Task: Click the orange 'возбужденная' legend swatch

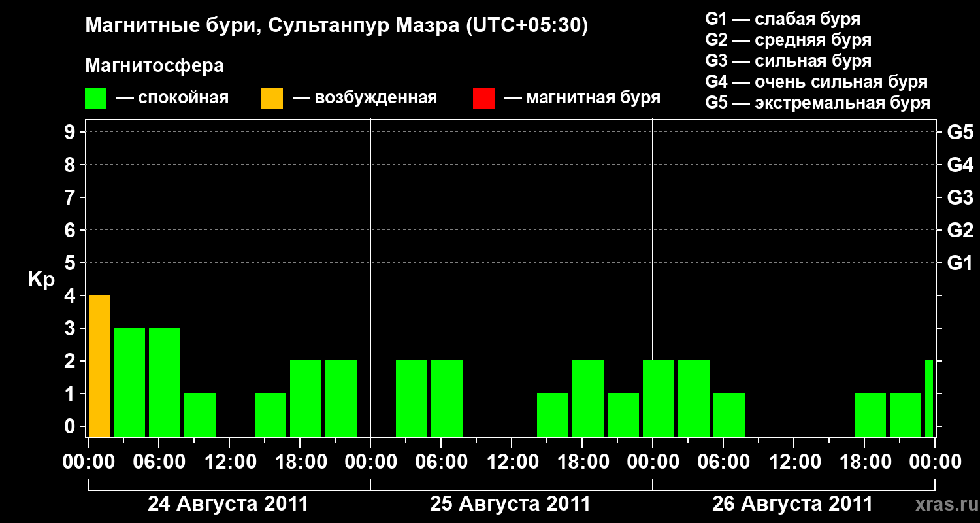Action: click(x=272, y=99)
